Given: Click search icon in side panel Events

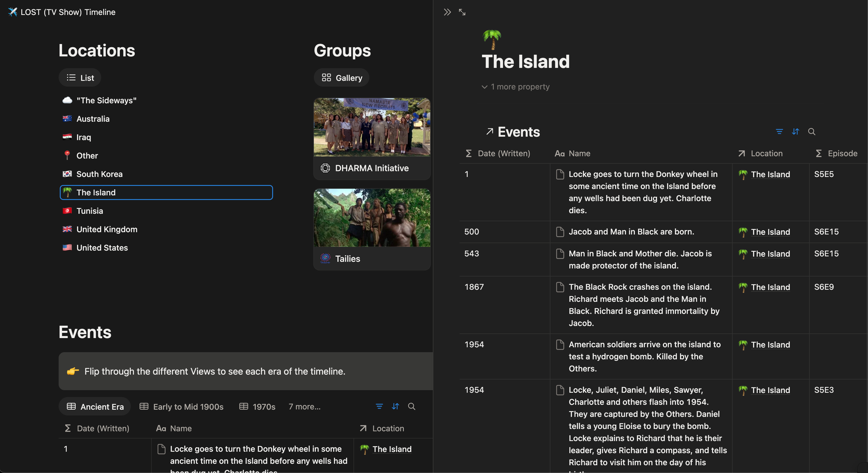Looking at the screenshot, I should 811,131.
